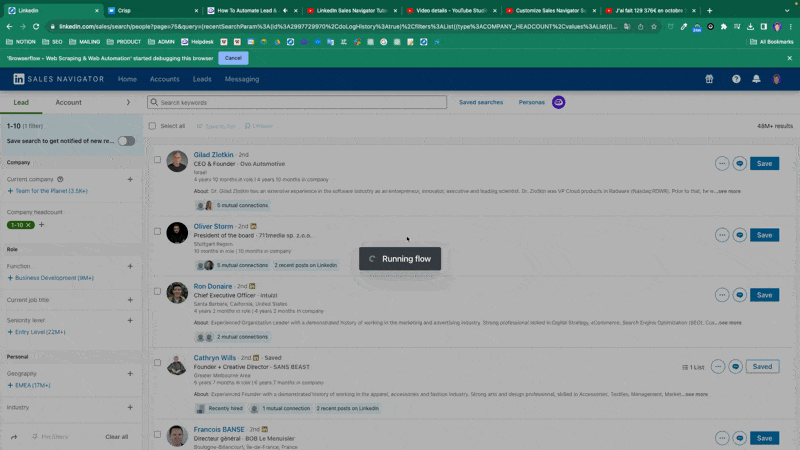Open more options for Oliver Storm
Viewport: 800px width, 450px height.
click(x=722, y=235)
